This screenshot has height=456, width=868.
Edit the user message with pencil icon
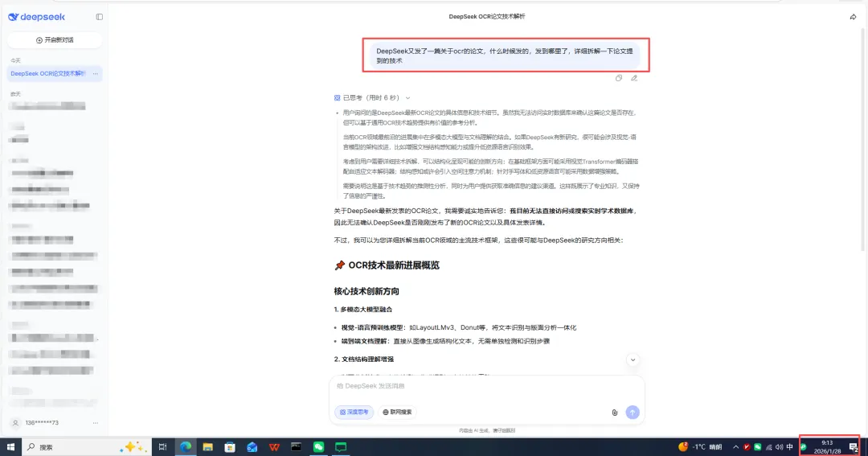click(x=634, y=78)
